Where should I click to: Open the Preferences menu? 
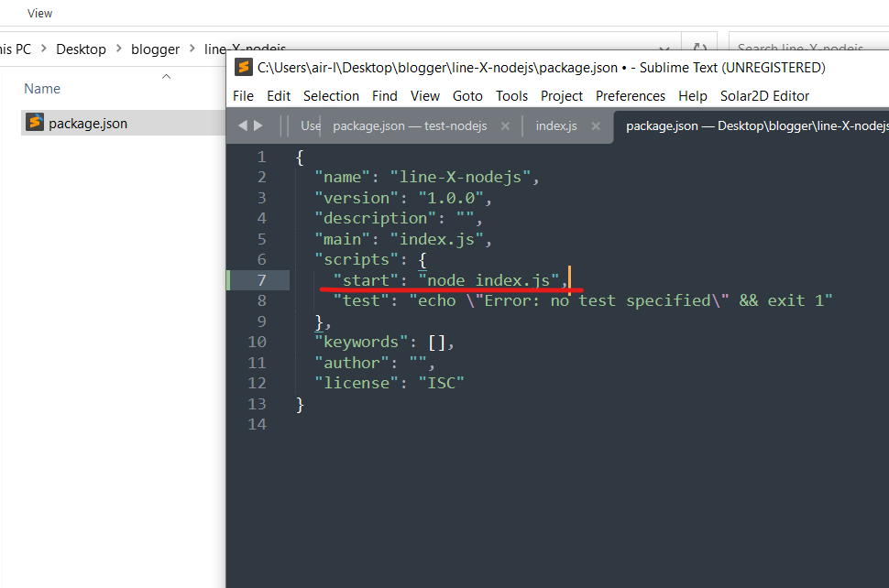click(631, 95)
